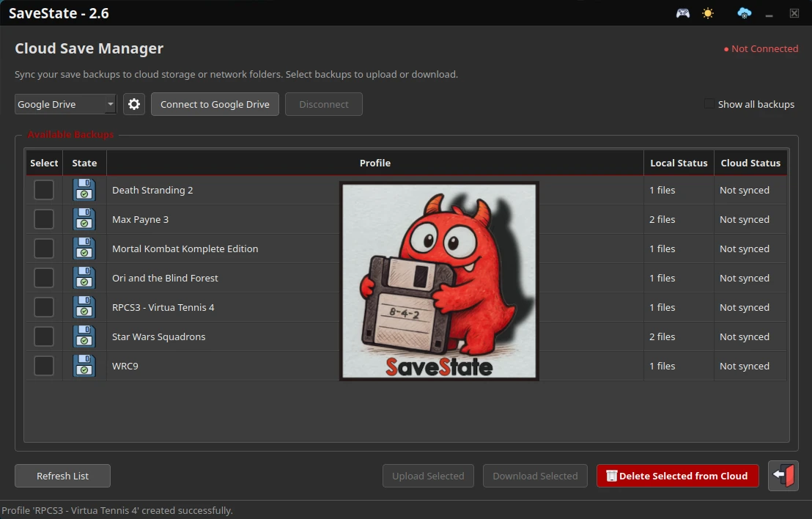Click floppy state icon for RPCS3 - Virtua Tennis 4
Screen dimensions: 812x519
pos(84,307)
